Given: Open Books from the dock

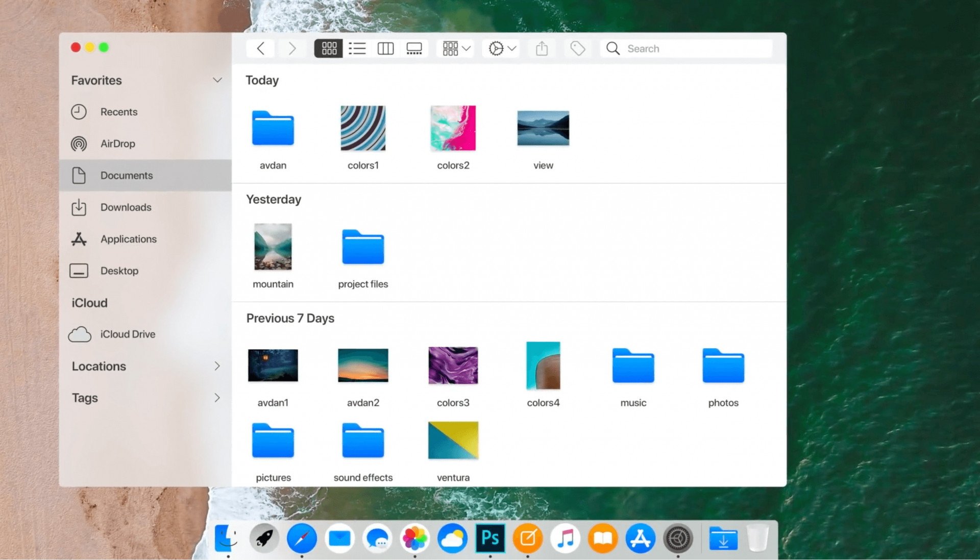Looking at the screenshot, I should tap(603, 538).
